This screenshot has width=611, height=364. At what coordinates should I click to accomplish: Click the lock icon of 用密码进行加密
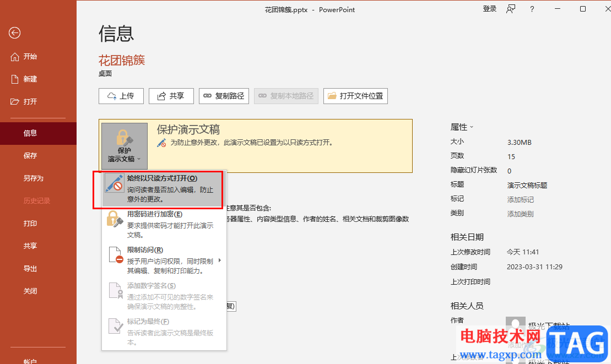click(115, 219)
